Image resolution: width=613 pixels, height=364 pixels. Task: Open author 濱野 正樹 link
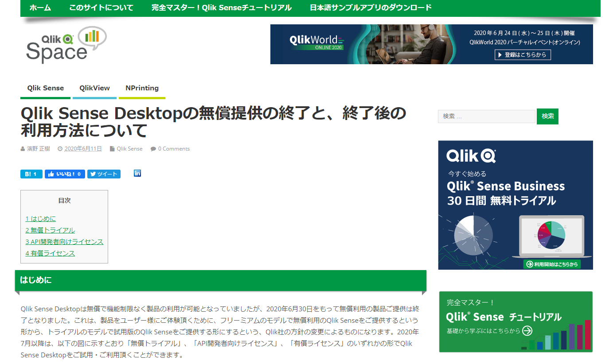39,149
